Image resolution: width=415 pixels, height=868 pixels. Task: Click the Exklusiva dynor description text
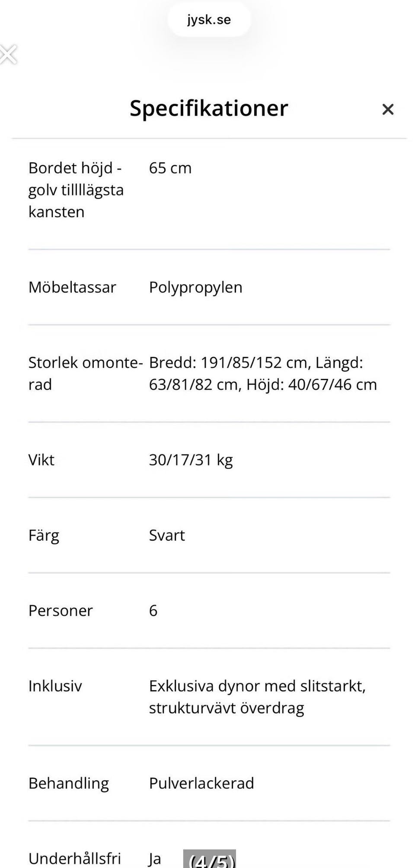(x=257, y=697)
